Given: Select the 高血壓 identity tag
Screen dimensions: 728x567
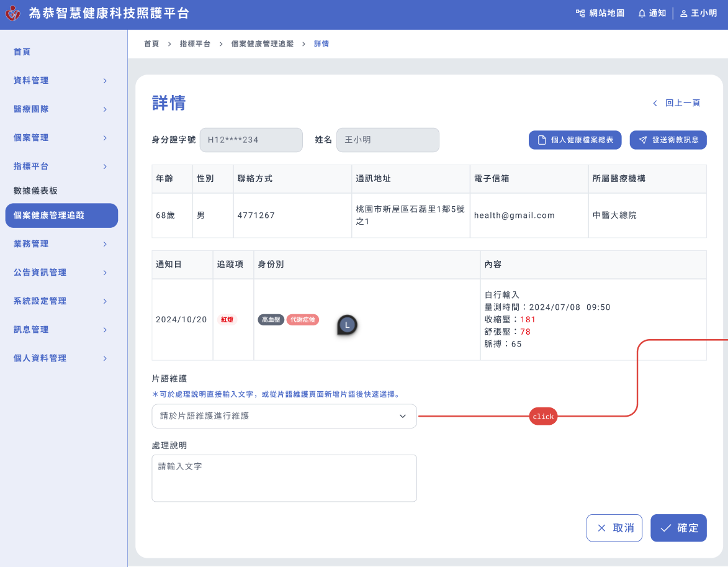Looking at the screenshot, I should click(271, 320).
